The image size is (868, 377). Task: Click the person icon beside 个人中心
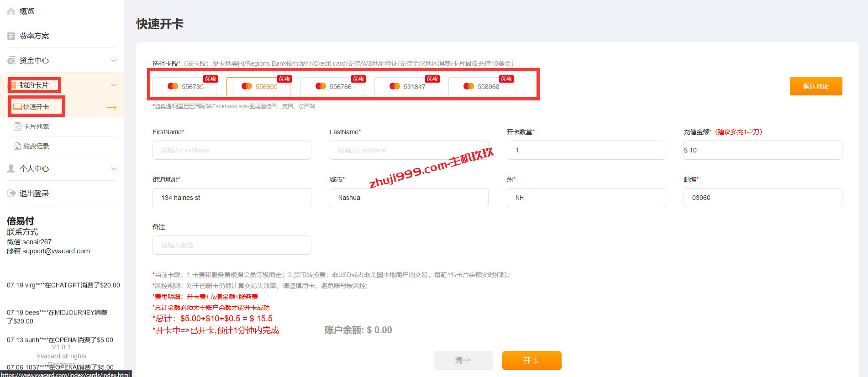11,168
